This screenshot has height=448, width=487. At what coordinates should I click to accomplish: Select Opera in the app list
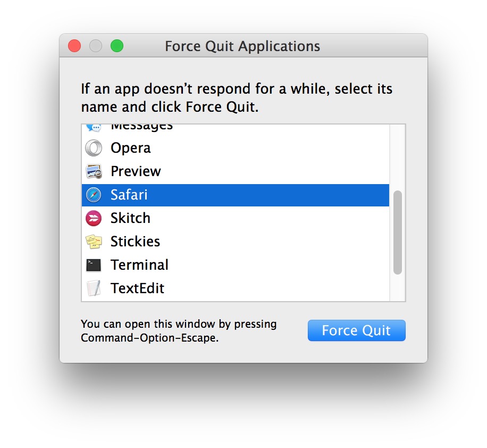pos(236,148)
